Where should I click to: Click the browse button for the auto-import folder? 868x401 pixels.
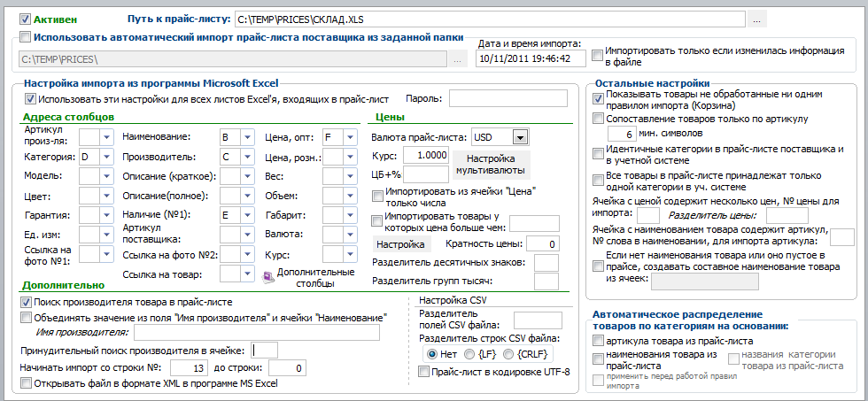click(x=457, y=58)
